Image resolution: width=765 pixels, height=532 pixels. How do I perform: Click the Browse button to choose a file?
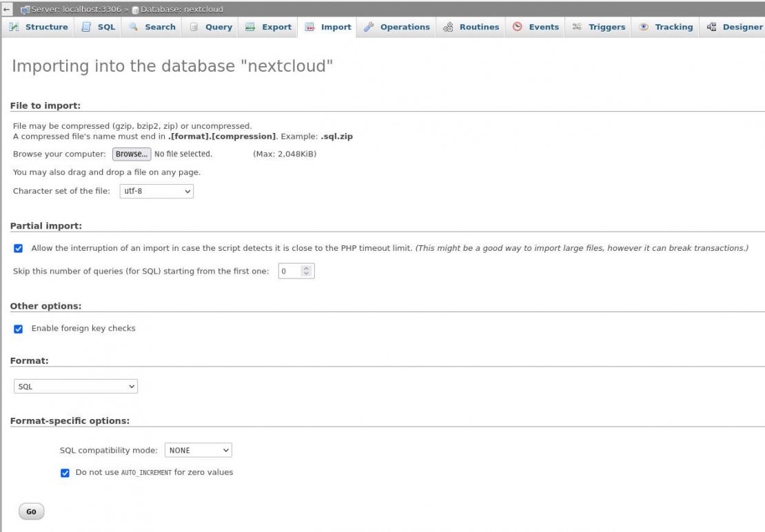coord(132,154)
